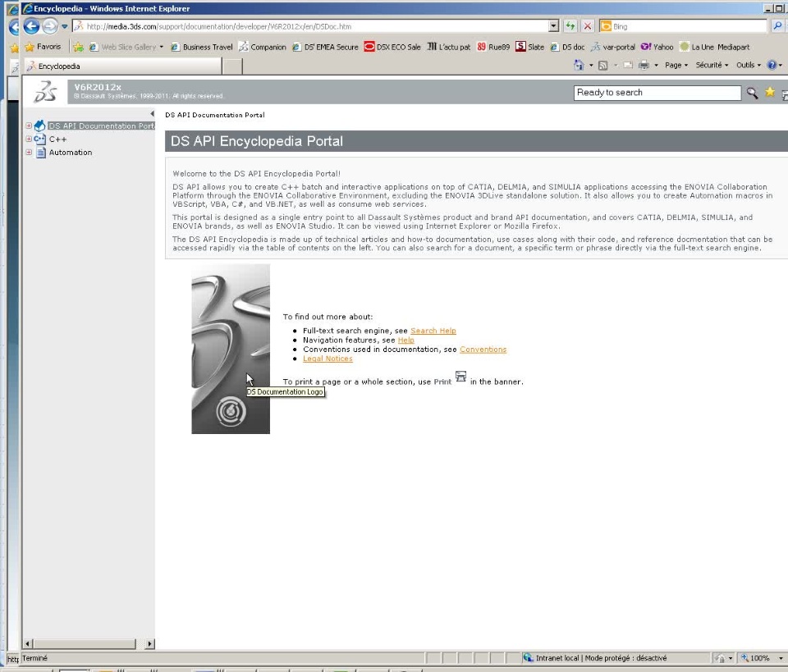Open the recent pages dropdown arrow
The image size is (788, 672).
pyautogui.click(x=64, y=26)
